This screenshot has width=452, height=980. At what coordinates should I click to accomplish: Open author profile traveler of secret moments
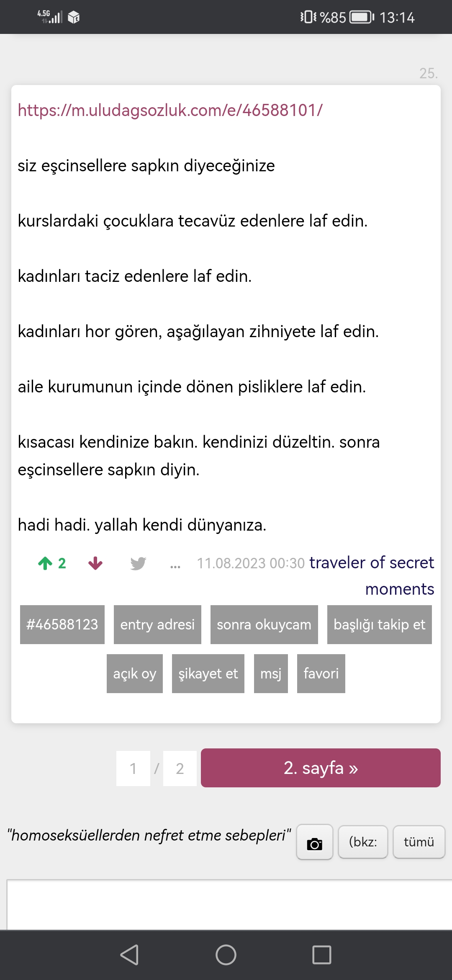tap(372, 575)
